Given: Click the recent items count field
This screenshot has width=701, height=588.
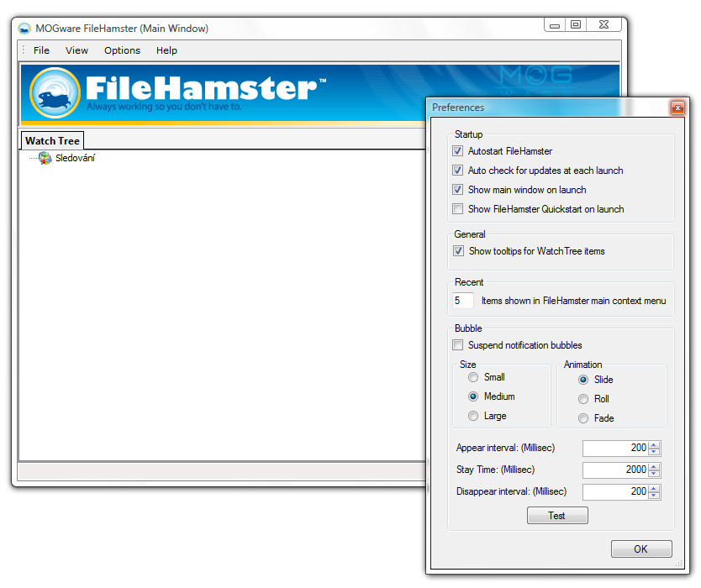Looking at the screenshot, I should point(463,300).
